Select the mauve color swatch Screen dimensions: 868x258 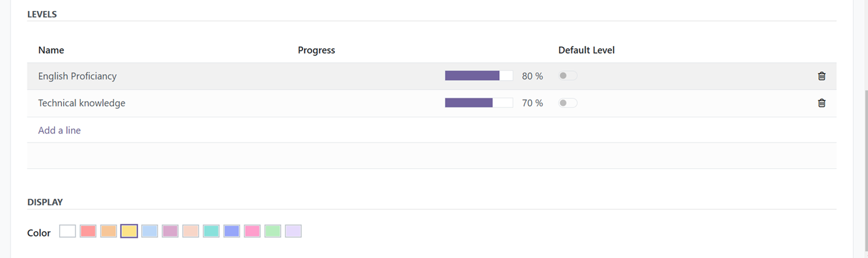click(x=170, y=231)
